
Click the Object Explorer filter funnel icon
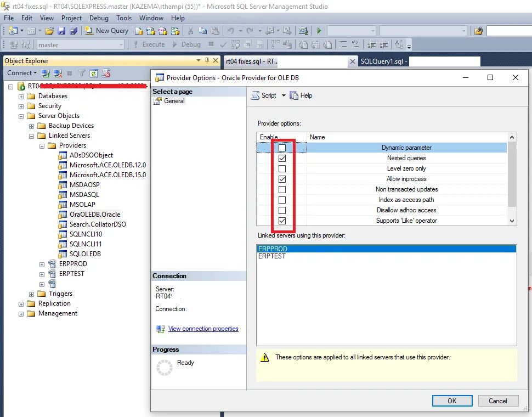[x=82, y=73]
